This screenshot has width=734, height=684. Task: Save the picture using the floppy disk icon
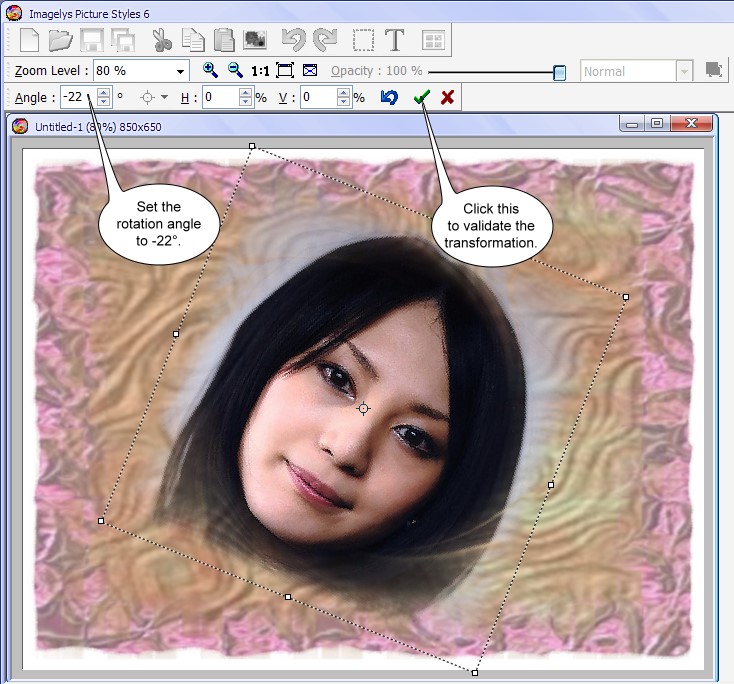[x=92, y=40]
